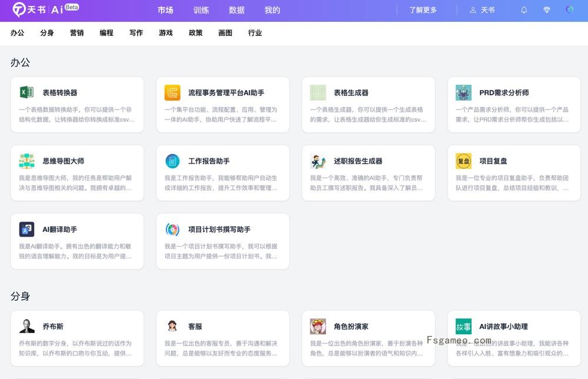Viewport: 588px width, 379px height.
Task: Click the 分身 section heading
Action: 20,296
